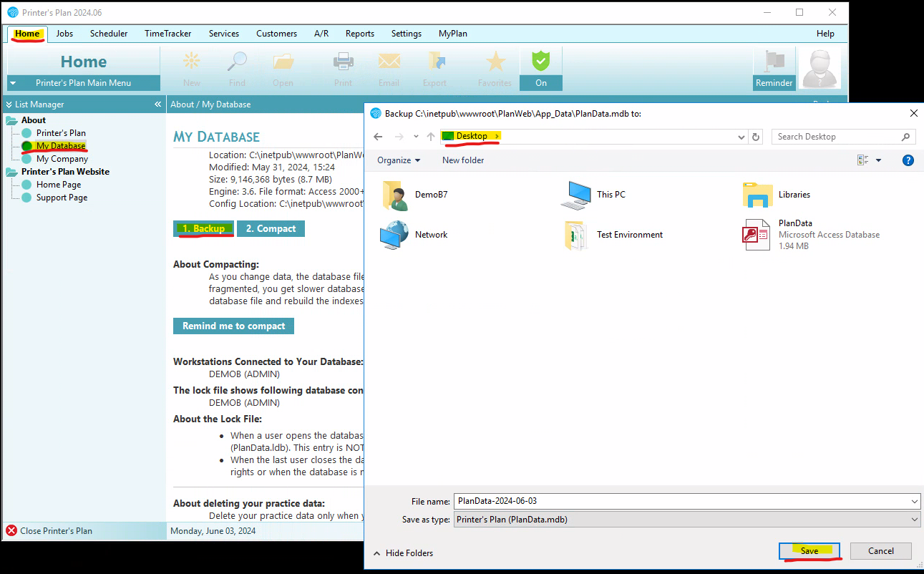The height and width of the screenshot is (574, 924).
Task: Open the view options dropdown arrow
Action: 879,160
